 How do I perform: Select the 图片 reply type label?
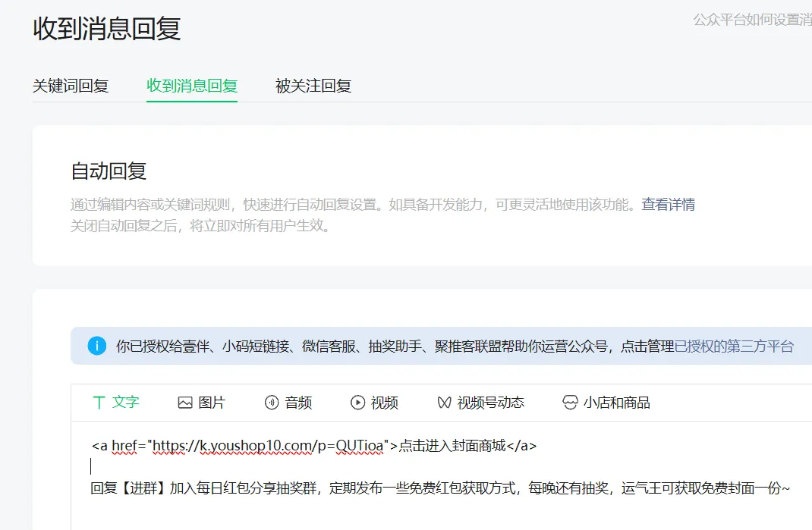(x=212, y=402)
